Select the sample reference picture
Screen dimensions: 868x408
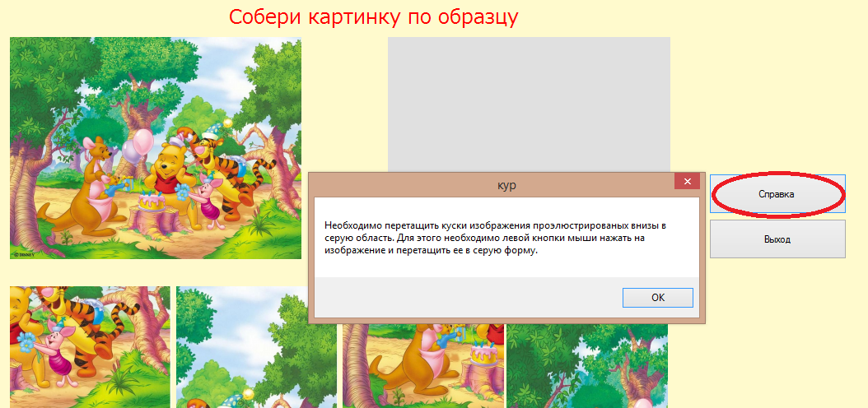156,147
